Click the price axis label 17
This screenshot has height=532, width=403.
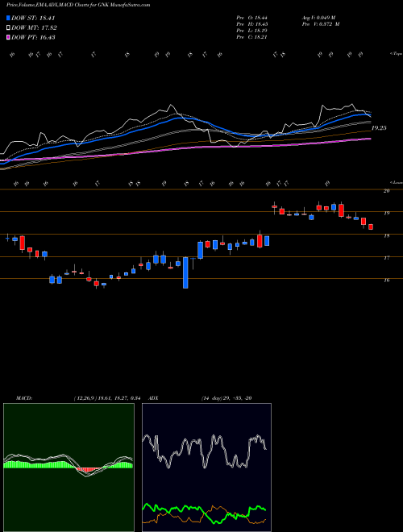(386, 258)
